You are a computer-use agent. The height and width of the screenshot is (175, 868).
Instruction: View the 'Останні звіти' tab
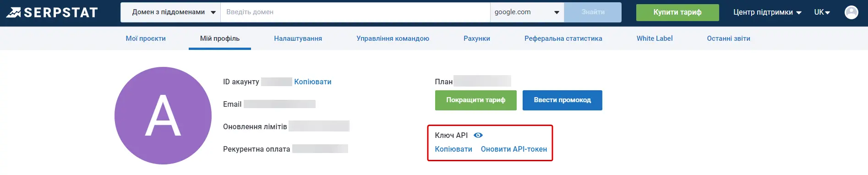tap(728, 38)
